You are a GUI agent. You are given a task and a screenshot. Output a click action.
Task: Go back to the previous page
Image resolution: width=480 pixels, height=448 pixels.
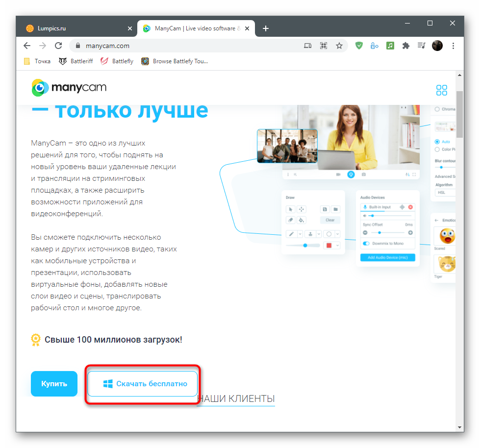tap(27, 46)
